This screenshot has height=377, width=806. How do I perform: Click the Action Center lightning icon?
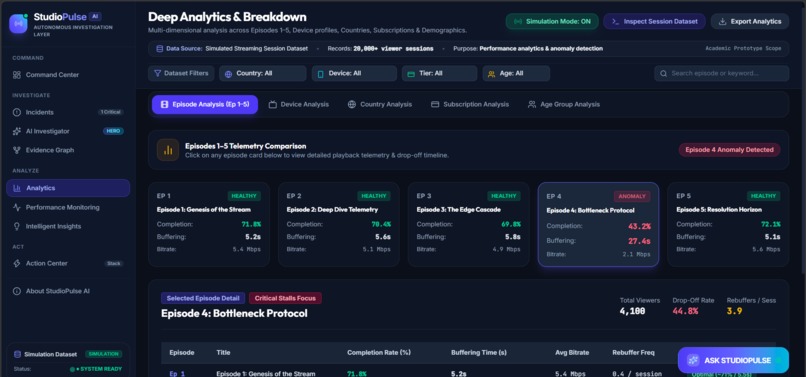pyautogui.click(x=16, y=263)
